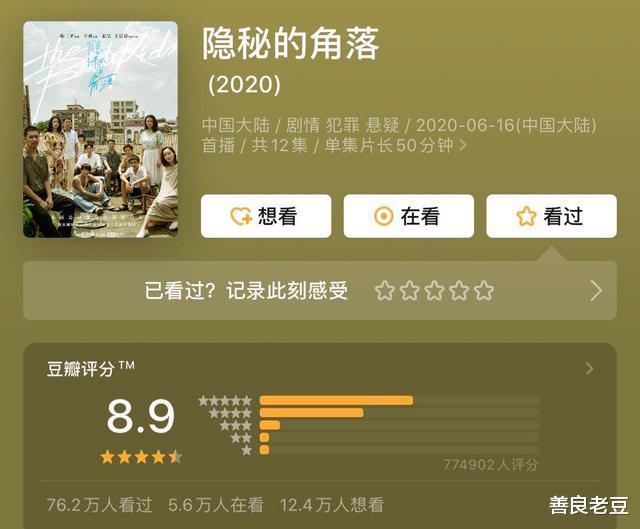Viewport: 640px width, 529px height.
Task: Click the circle dot icon on 在看
Action: (x=384, y=216)
